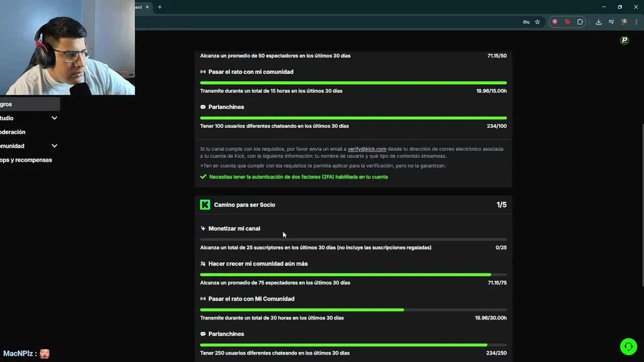Open the Moderación sidebar item
This screenshot has width=644, height=362.
pyautogui.click(x=13, y=132)
